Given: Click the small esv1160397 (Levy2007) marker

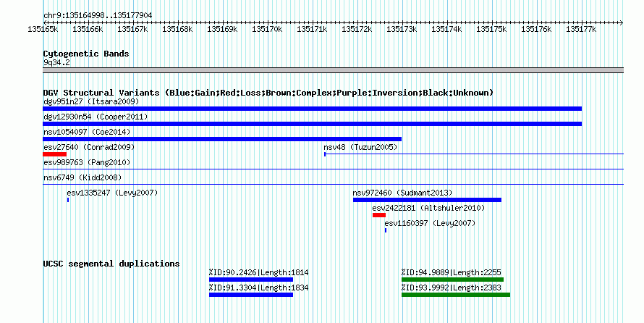Looking at the screenshot, I should click(x=386, y=230).
